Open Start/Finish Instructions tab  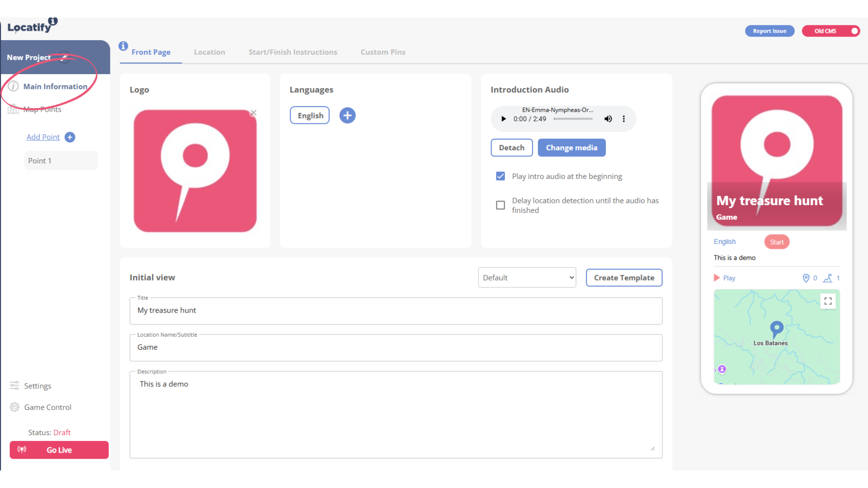(x=293, y=52)
